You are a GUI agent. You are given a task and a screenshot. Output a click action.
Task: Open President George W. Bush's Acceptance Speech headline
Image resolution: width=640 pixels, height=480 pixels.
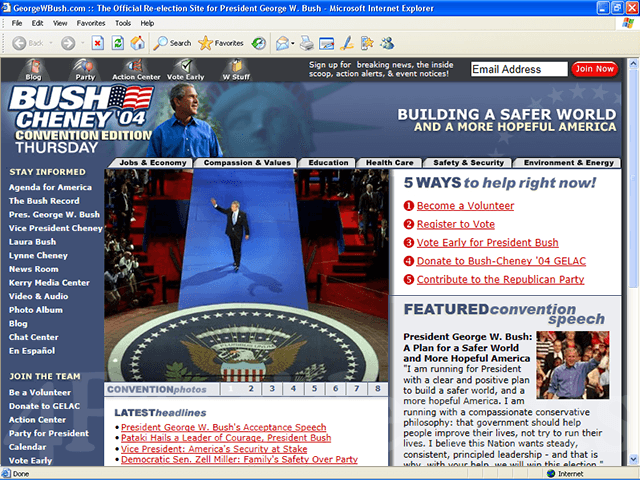pyautogui.click(x=224, y=427)
